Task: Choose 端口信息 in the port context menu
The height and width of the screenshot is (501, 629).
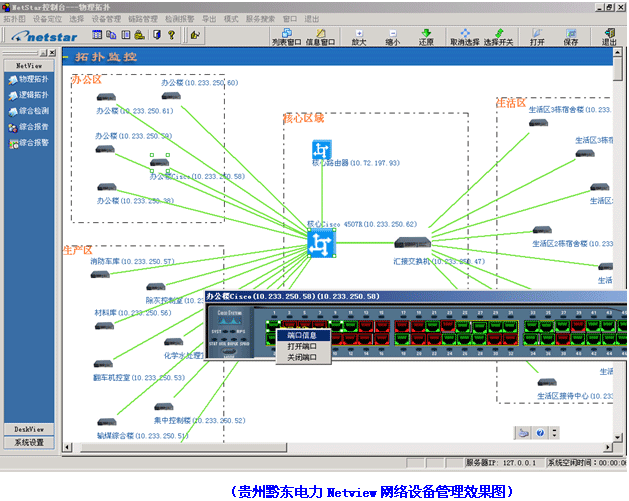Action: tap(302, 335)
